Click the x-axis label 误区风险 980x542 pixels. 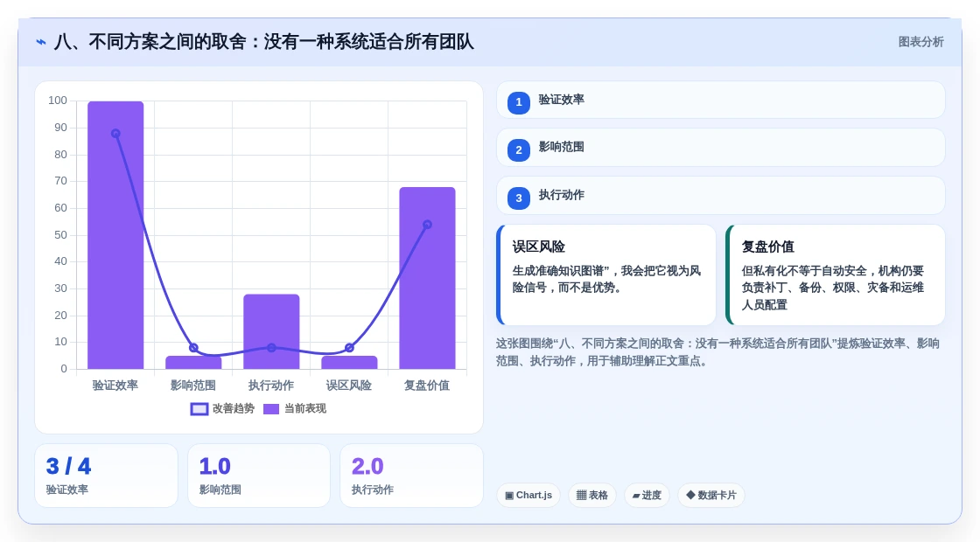click(x=349, y=386)
